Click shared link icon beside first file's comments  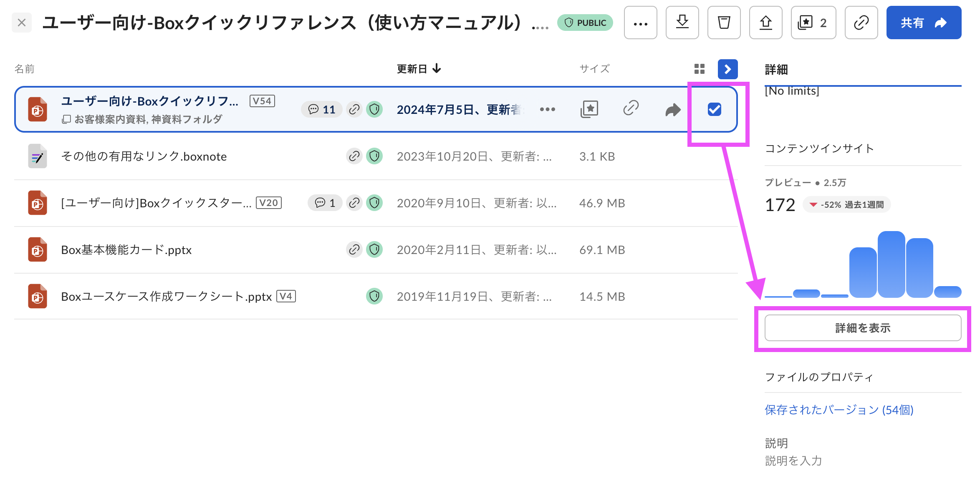(354, 109)
